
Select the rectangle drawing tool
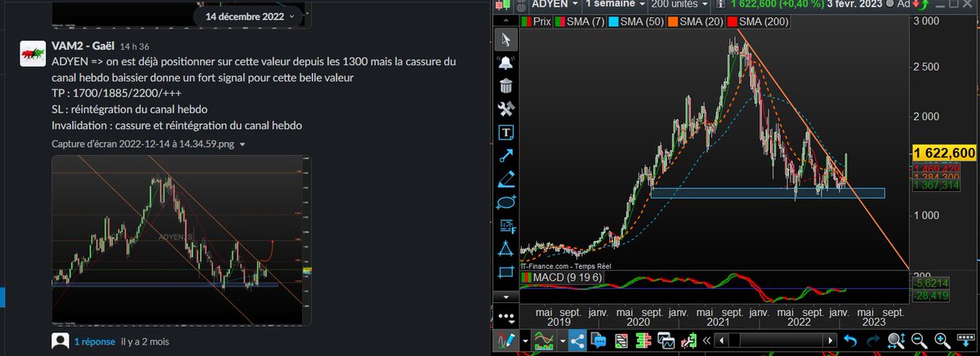point(506,272)
